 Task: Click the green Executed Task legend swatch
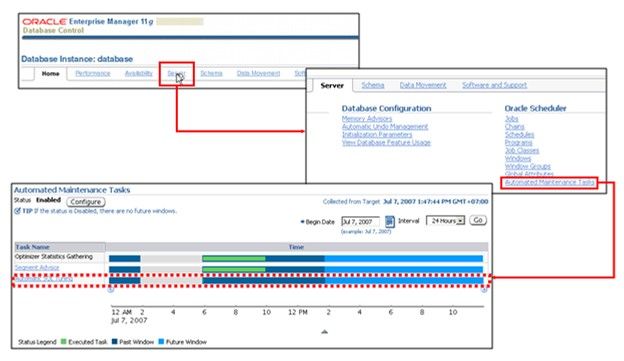point(64,341)
